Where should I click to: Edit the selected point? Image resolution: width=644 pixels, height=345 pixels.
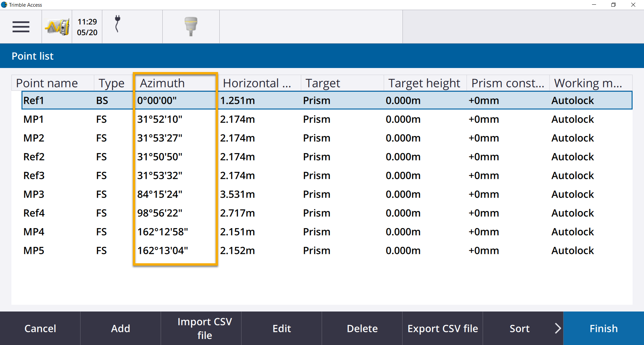(x=281, y=328)
